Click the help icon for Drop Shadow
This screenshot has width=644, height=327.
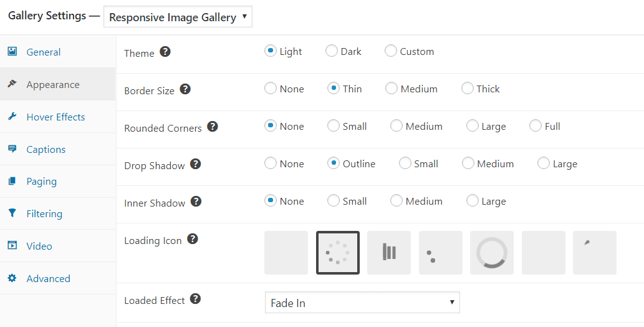pos(196,164)
